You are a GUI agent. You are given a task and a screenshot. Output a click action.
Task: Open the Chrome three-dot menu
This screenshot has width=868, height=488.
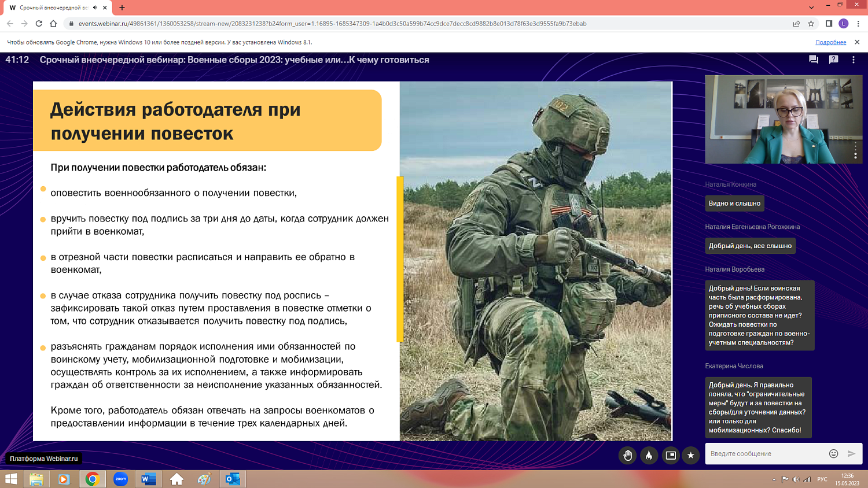pyautogui.click(x=858, y=24)
